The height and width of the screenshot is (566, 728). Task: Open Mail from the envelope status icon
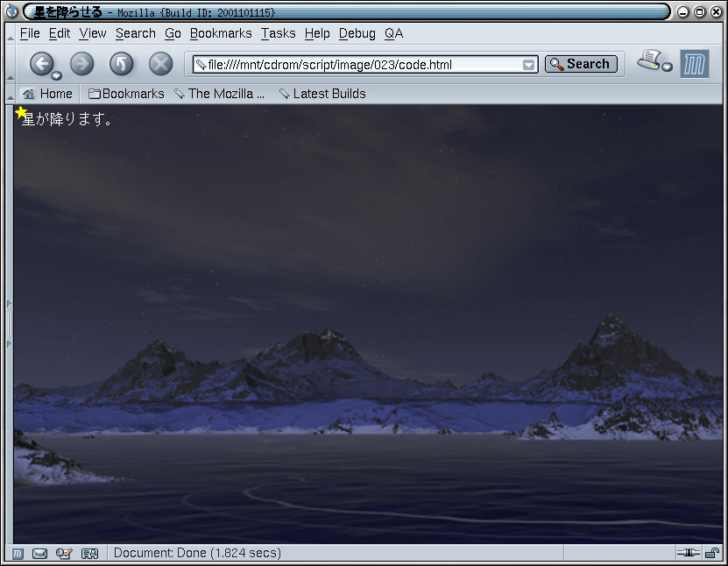tap(40, 554)
